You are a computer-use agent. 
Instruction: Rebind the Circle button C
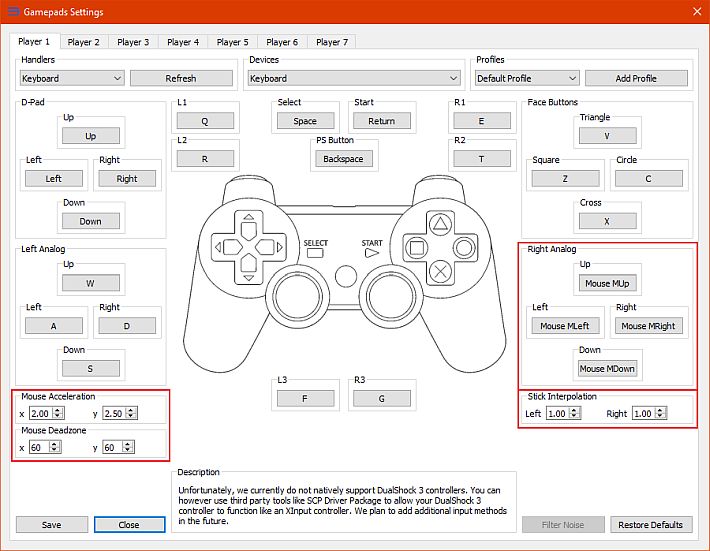649,178
